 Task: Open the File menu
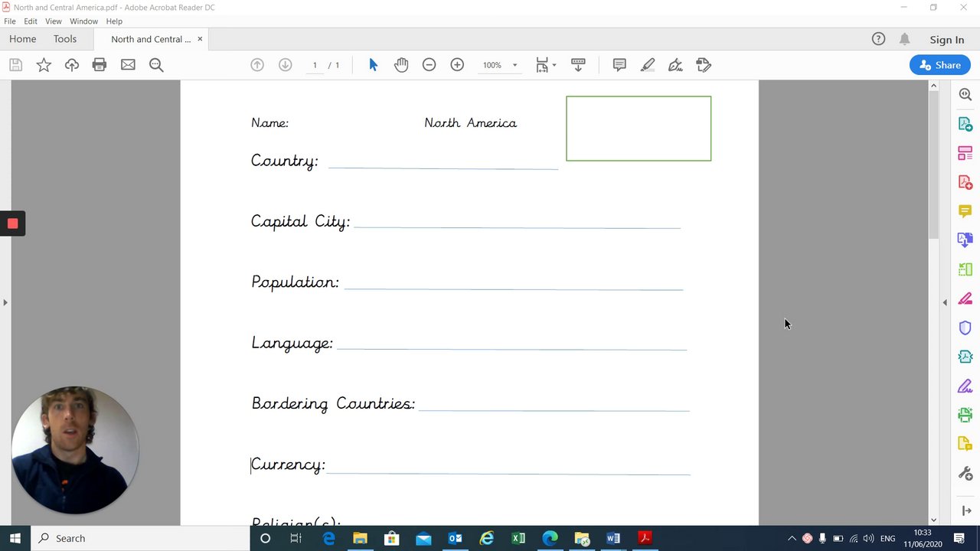click(10, 21)
